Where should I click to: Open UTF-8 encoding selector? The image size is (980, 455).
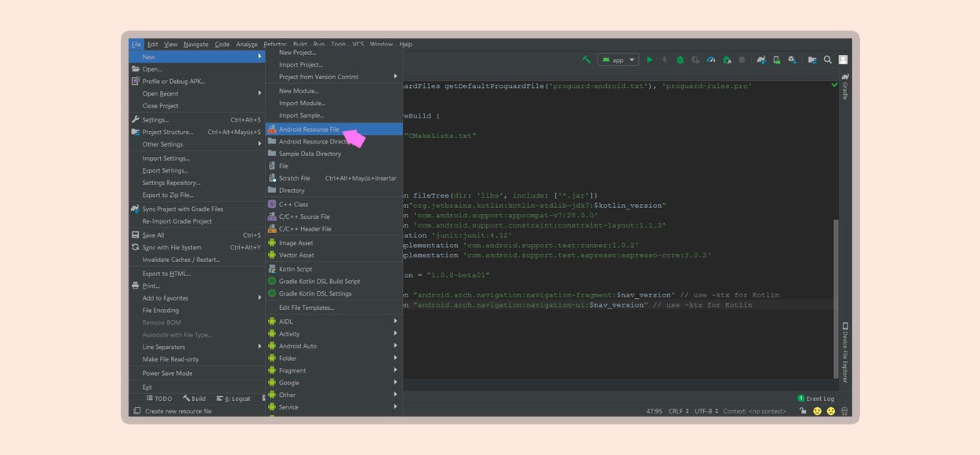[706, 411]
